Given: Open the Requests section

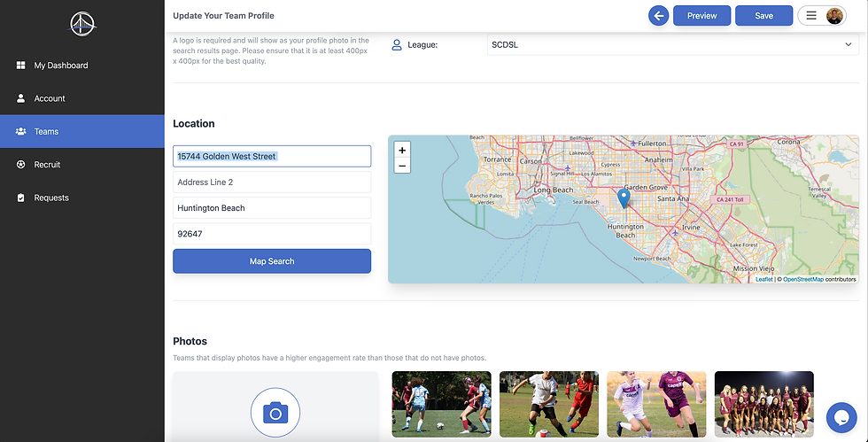Looking at the screenshot, I should pyautogui.click(x=81, y=198).
